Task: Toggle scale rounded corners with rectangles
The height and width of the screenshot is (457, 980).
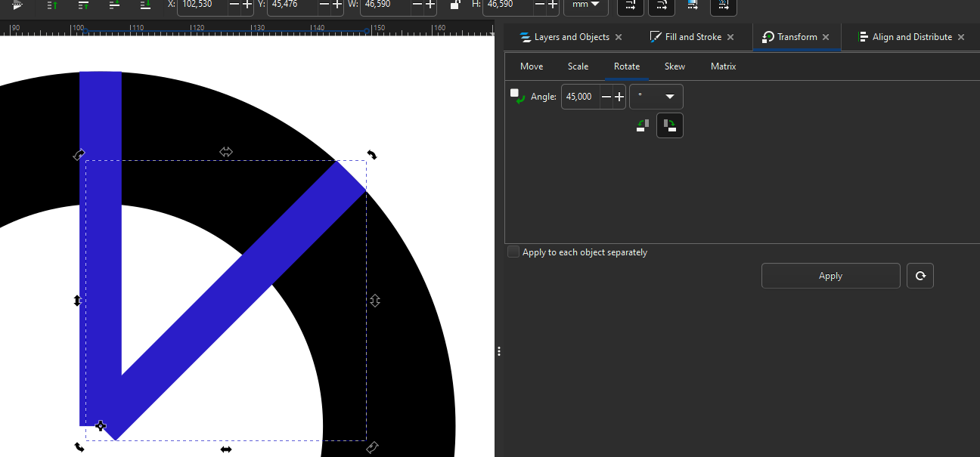Action: pos(662,5)
